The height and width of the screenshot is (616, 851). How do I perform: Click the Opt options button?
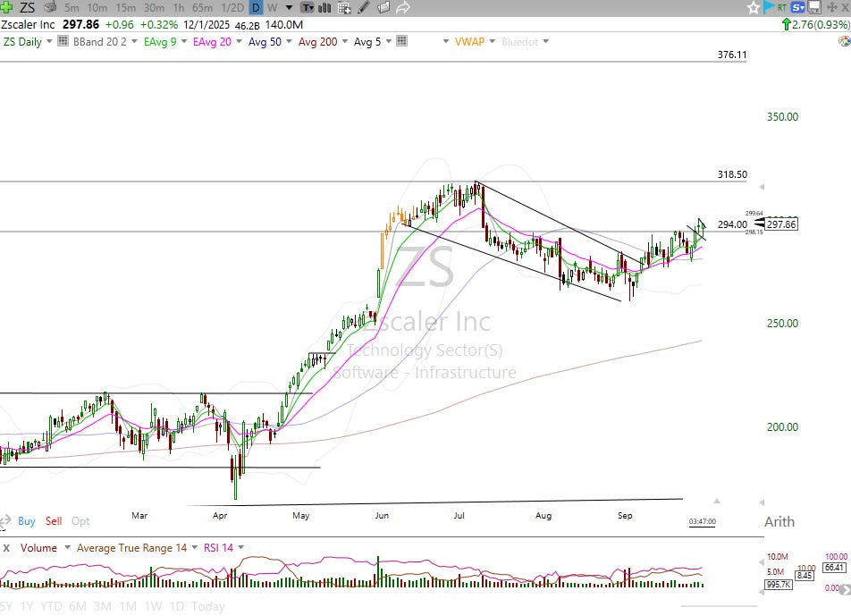click(80, 521)
